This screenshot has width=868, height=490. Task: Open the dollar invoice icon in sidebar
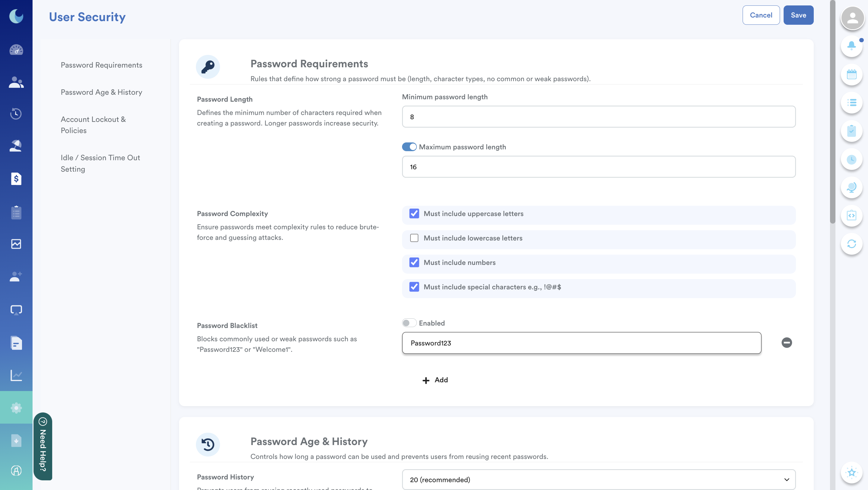pos(16,179)
